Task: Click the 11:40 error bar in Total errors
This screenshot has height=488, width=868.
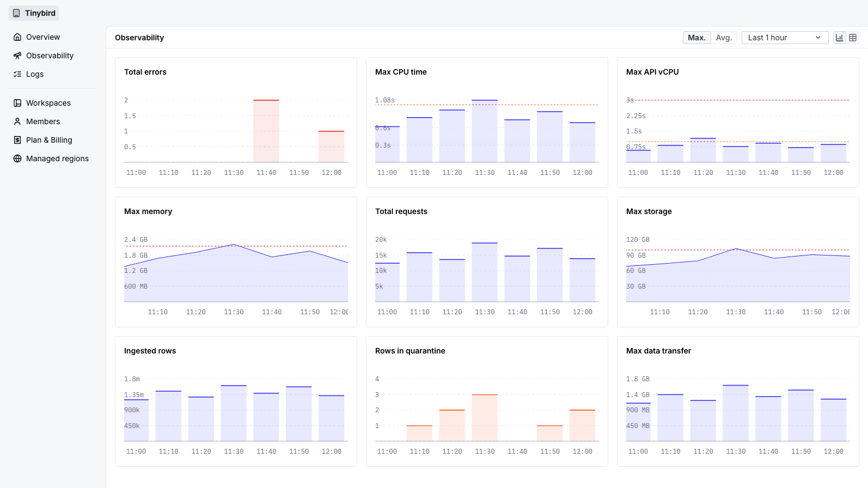Action: (x=266, y=131)
